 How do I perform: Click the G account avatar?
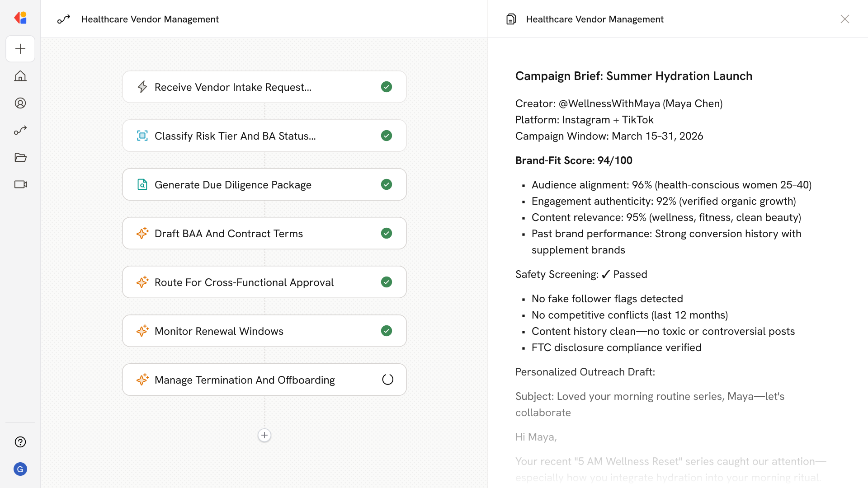point(20,469)
